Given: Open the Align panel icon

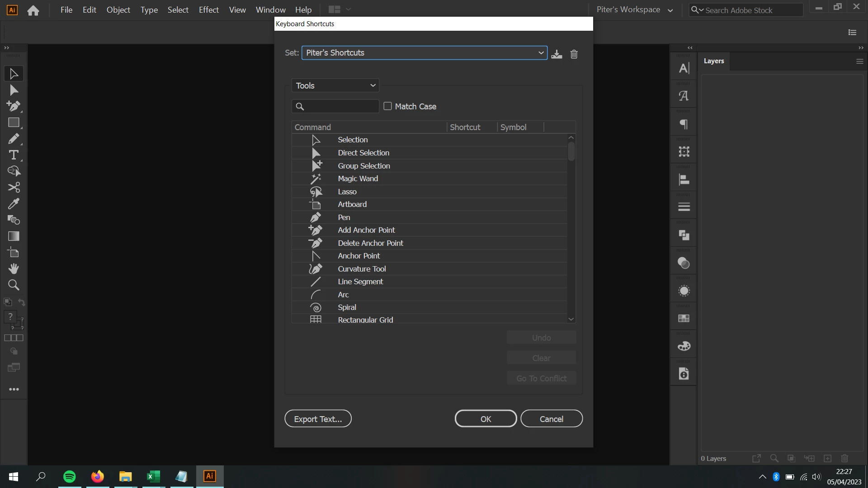Looking at the screenshot, I should pos(684,180).
